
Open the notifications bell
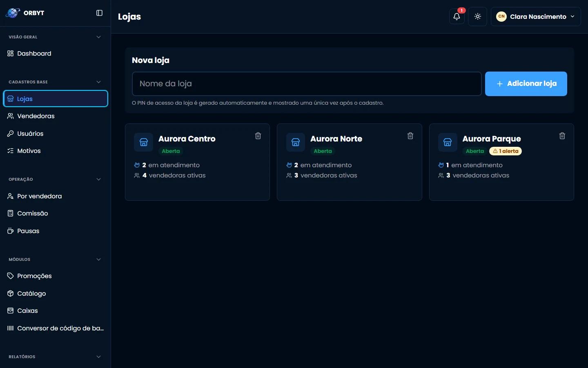point(457,17)
